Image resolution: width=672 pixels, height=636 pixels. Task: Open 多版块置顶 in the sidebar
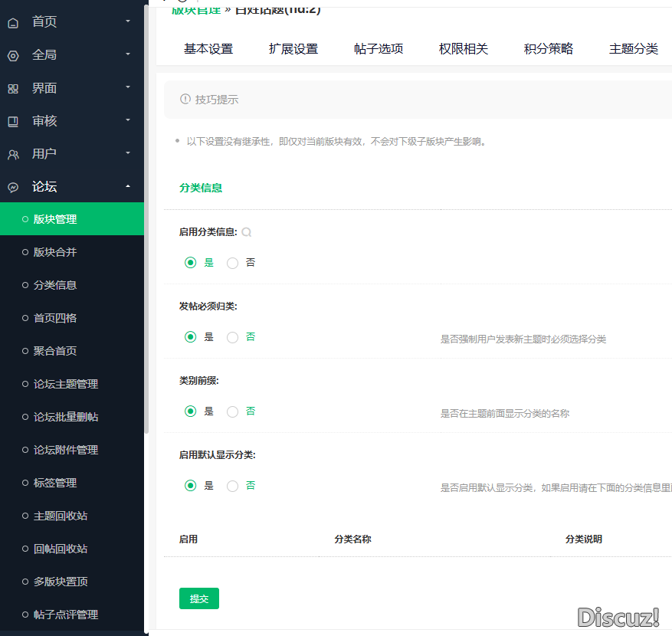click(72, 582)
